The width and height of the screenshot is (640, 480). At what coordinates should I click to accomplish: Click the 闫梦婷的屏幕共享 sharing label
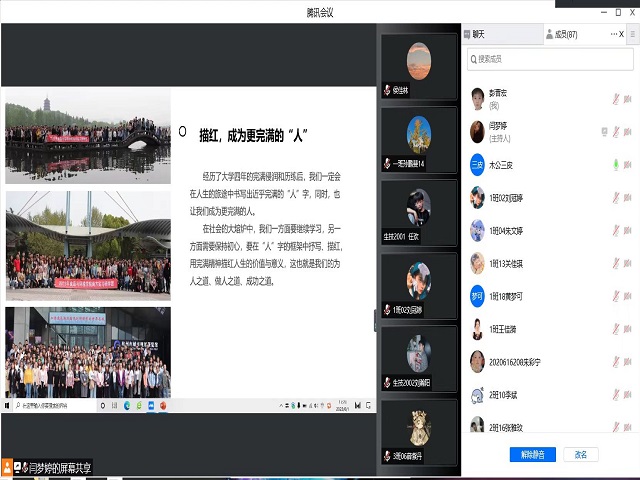pyautogui.click(x=60, y=467)
